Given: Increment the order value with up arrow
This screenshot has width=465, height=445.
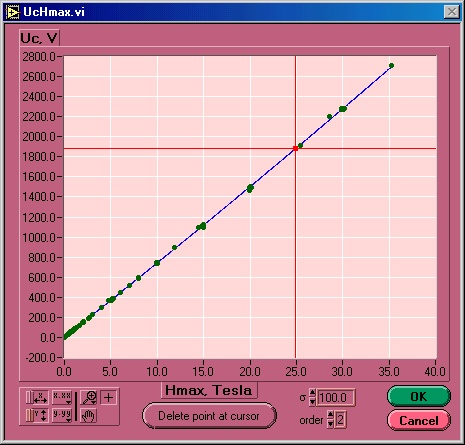Looking at the screenshot, I should [330, 414].
